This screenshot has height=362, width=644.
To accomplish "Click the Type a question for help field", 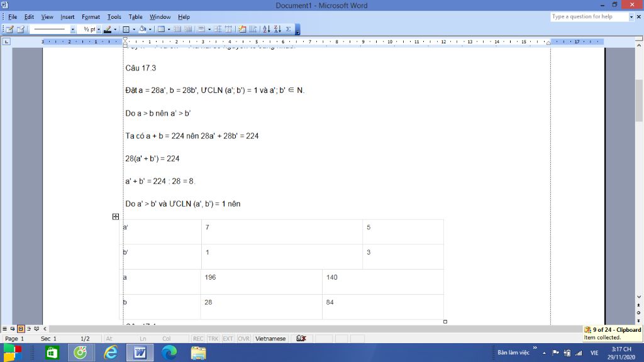I will [x=589, y=17].
